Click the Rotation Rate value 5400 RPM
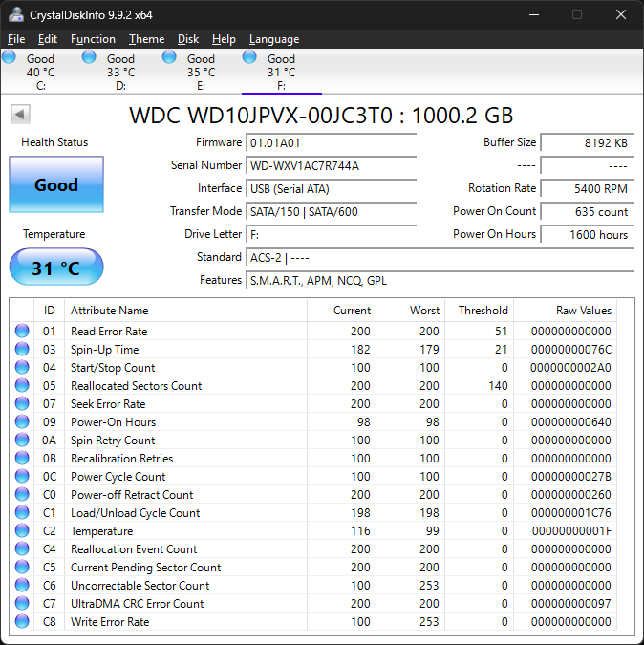 pos(588,189)
